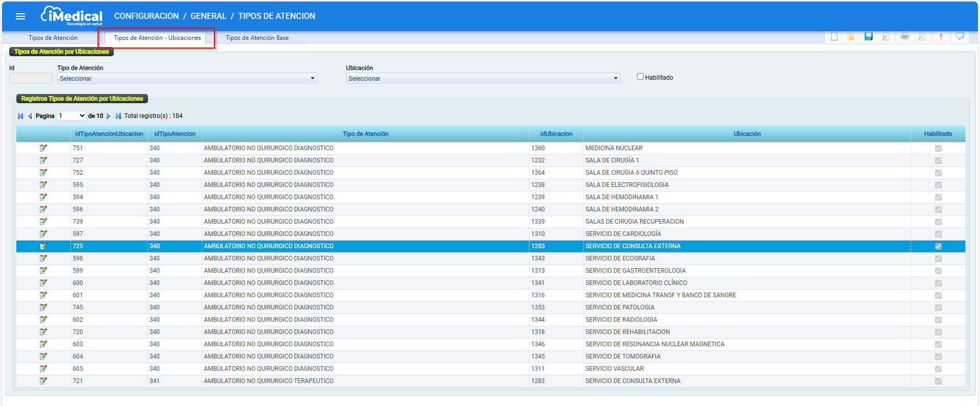Toggle Habilitado checkbox for SALA DE CIRUGÍA 1

click(x=938, y=160)
